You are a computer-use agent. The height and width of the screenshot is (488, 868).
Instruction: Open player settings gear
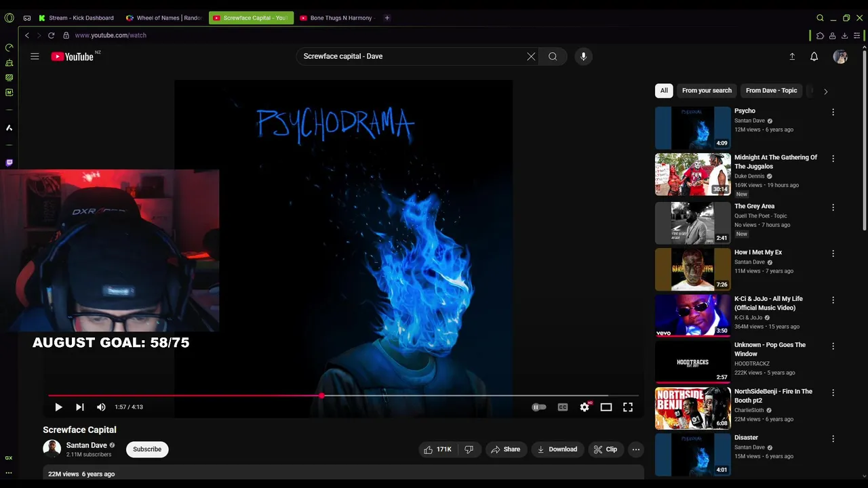(585, 407)
